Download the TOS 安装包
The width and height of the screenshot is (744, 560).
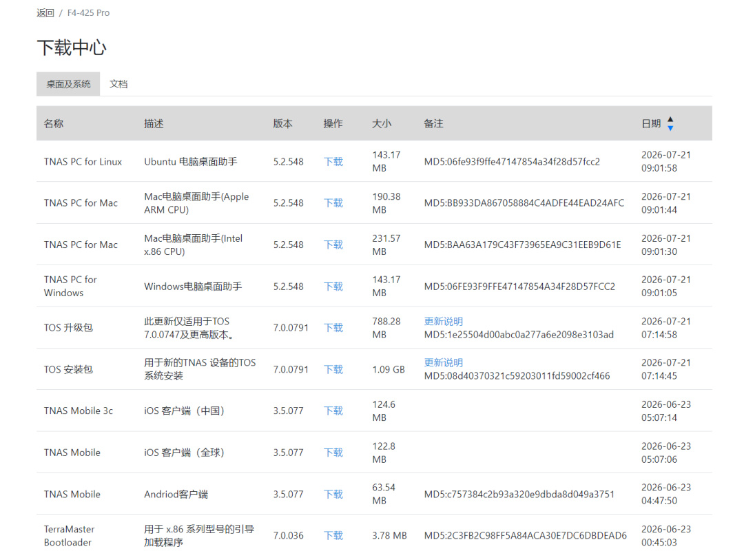333,370
